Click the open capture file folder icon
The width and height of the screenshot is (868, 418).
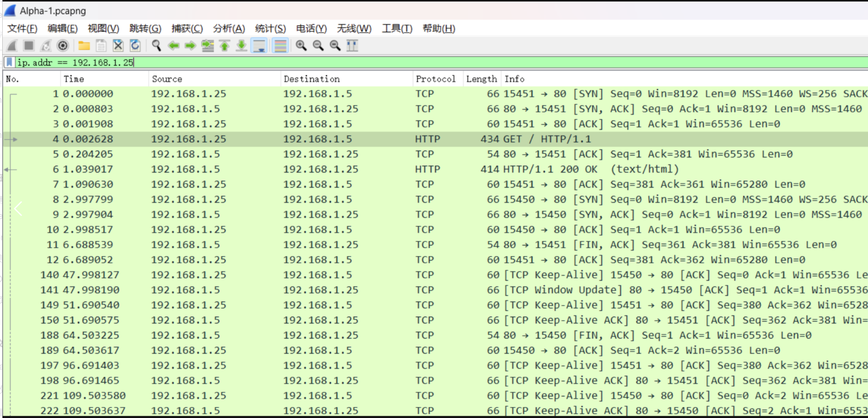84,45
